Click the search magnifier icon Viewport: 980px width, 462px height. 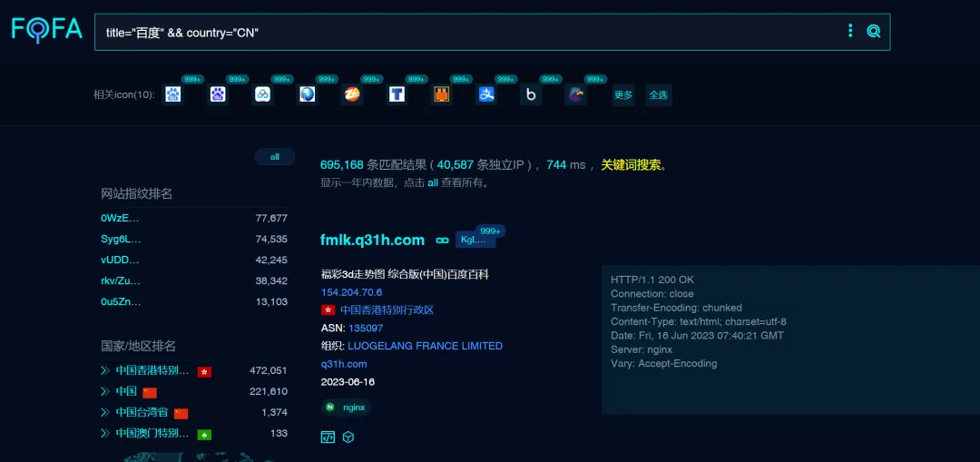[874, 31]
